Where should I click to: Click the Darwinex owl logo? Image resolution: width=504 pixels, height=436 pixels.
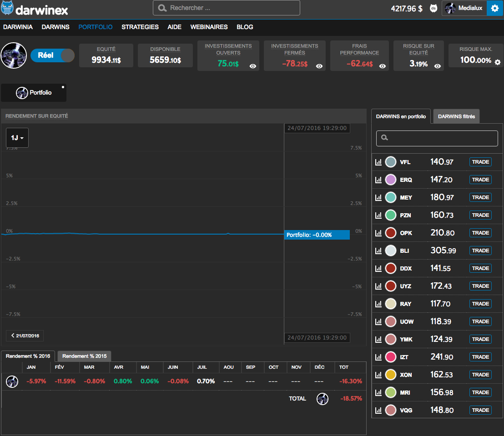(x=7, y=8)
